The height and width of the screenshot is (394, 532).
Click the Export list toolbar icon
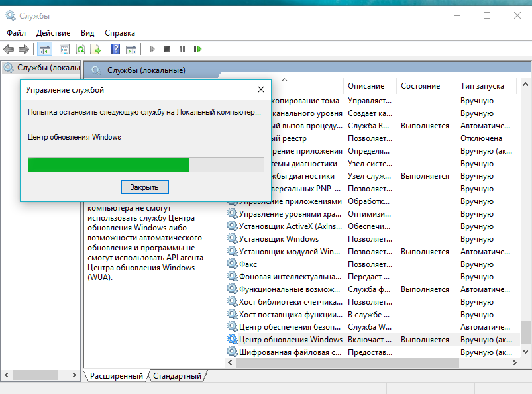[x=95, y=50]
